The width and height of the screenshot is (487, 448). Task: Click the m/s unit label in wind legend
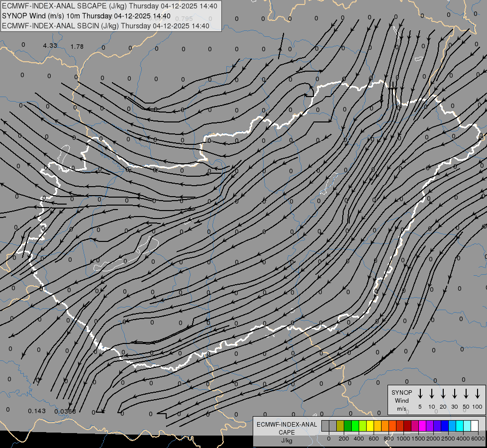[401, 409]
